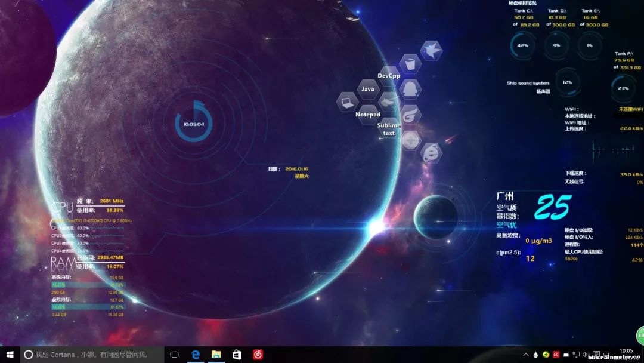Screen dimensions: 644x363
Task: Open the QQ penguin hexagon icon
Action: [x=410, y=89]
